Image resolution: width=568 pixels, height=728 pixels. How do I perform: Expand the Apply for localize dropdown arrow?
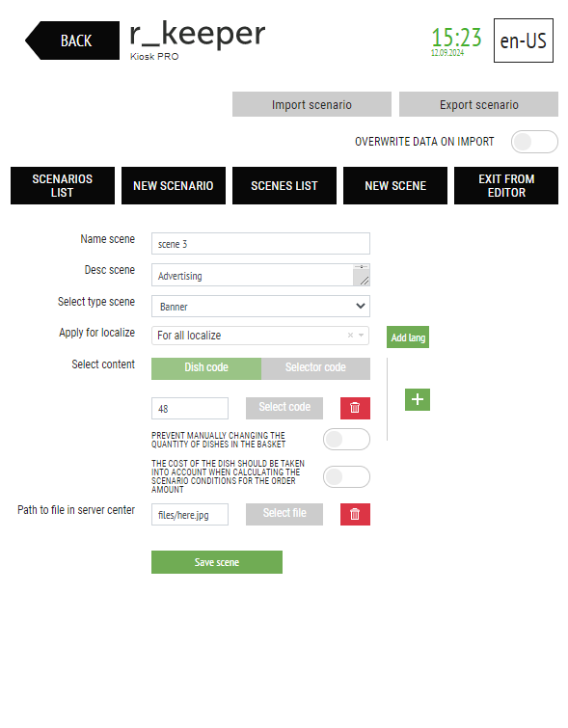361,336
